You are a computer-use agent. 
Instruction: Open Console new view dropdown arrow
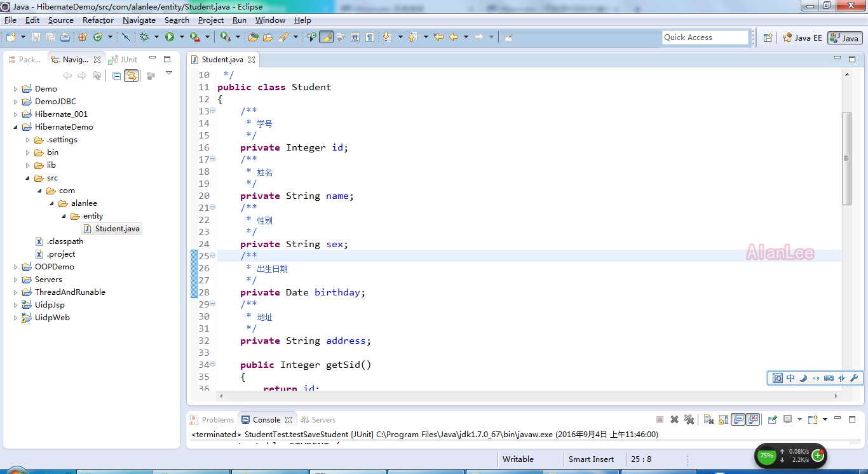(825, 419)
